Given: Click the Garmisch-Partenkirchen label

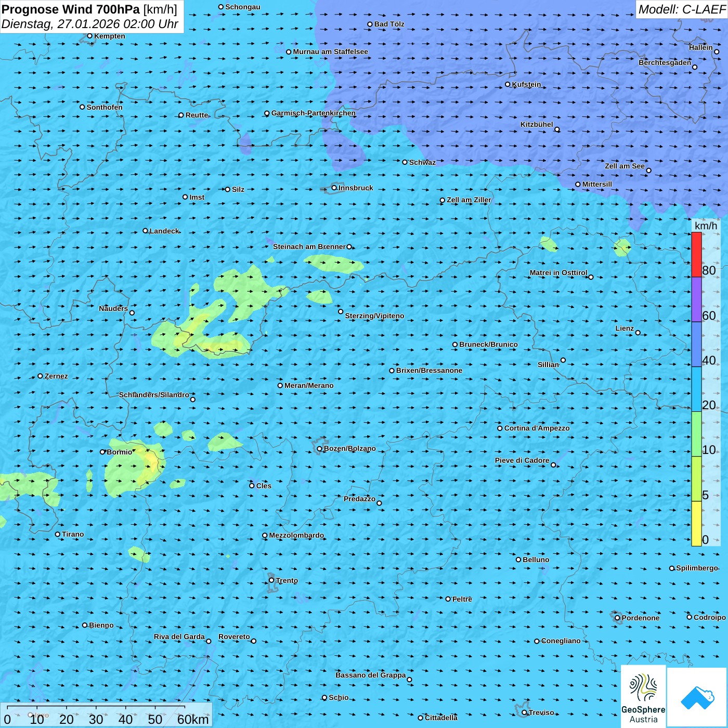Looking at the screenshot, I should point(314,113).
